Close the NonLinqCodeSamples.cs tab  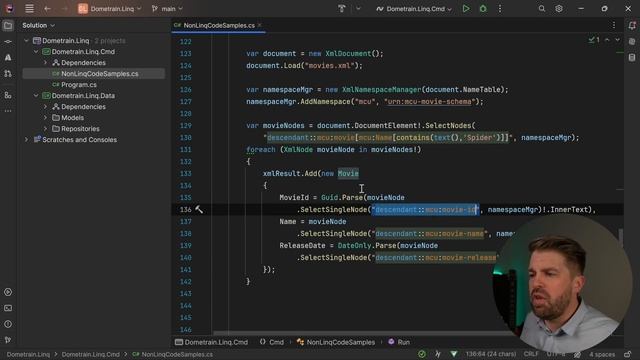(x=260, y=25)
